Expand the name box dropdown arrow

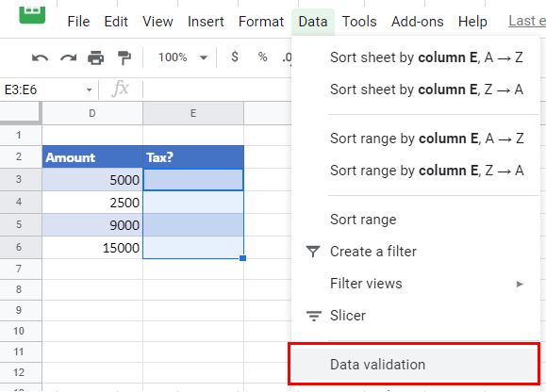[x=90, y=90]
